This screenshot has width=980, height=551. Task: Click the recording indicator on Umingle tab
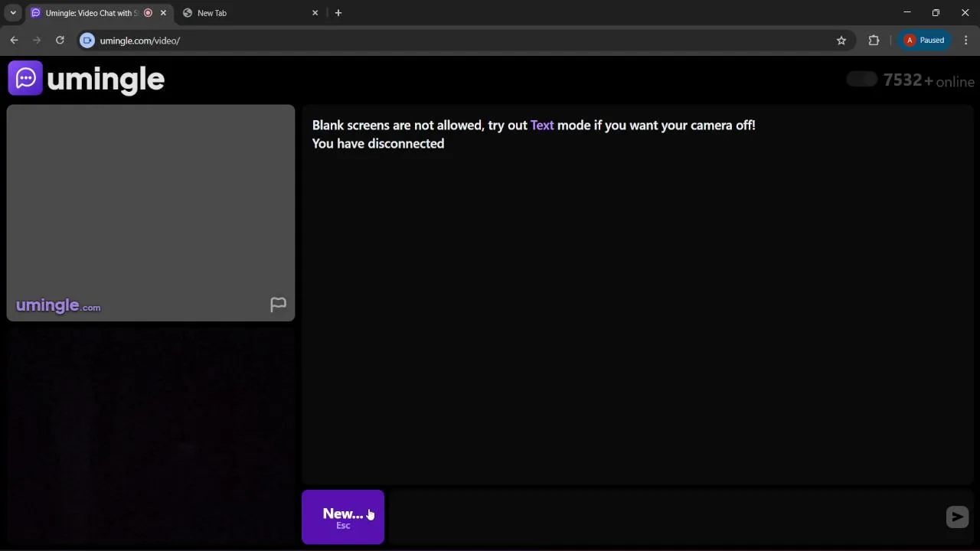pyautogui.click(x=148, y=13)
